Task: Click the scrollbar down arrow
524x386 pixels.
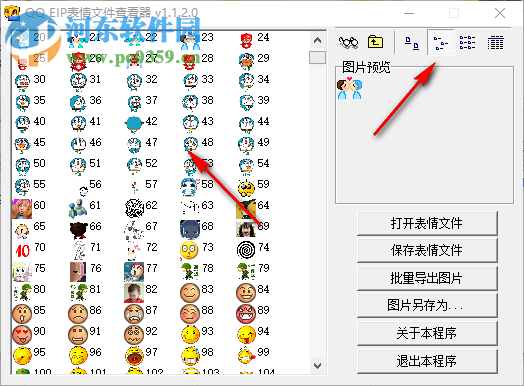Action: tap(317, 366)
